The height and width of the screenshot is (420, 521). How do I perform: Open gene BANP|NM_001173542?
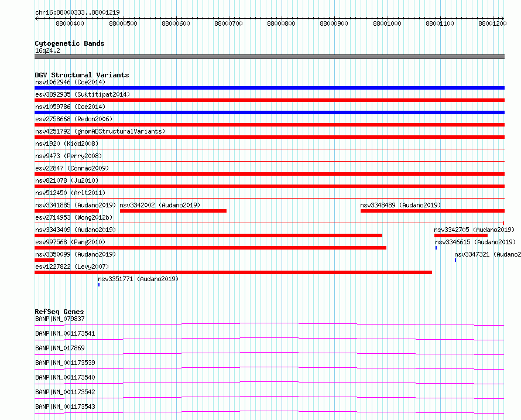(x=65, y=392)
